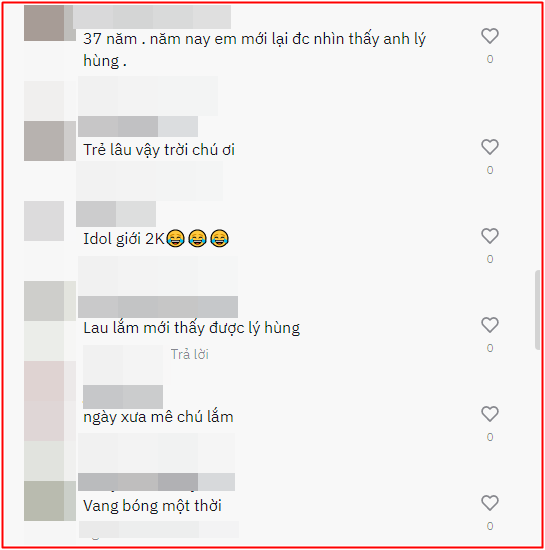Click the comments vertical scrollbar thumb

tap(537, 310)
